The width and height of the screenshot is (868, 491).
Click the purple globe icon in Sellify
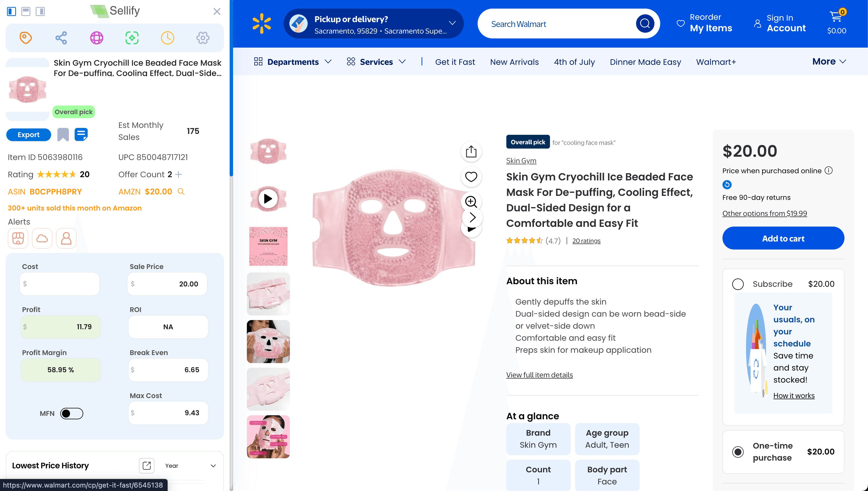tap(96, 38)
